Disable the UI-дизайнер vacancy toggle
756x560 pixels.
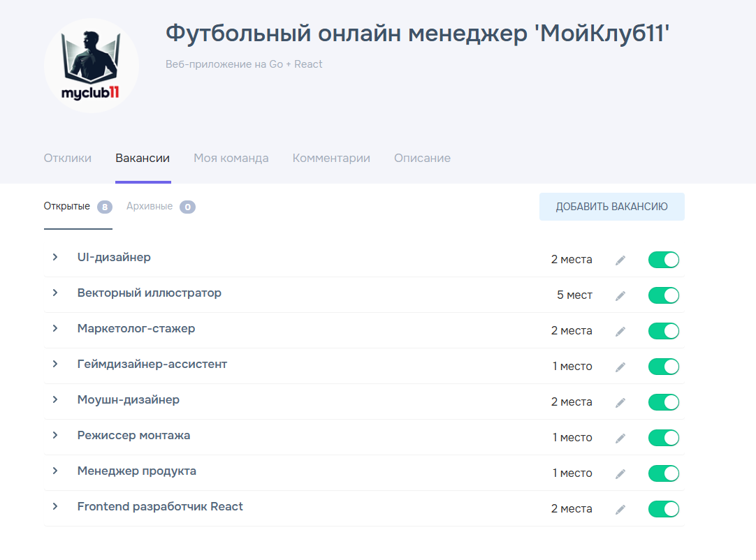click(663, 260)
